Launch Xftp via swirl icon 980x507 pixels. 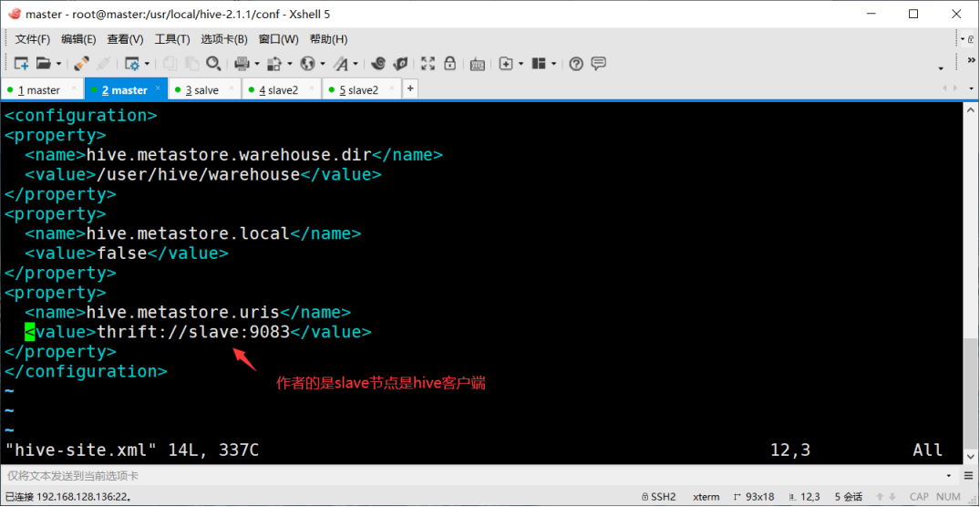coord(378,63)
